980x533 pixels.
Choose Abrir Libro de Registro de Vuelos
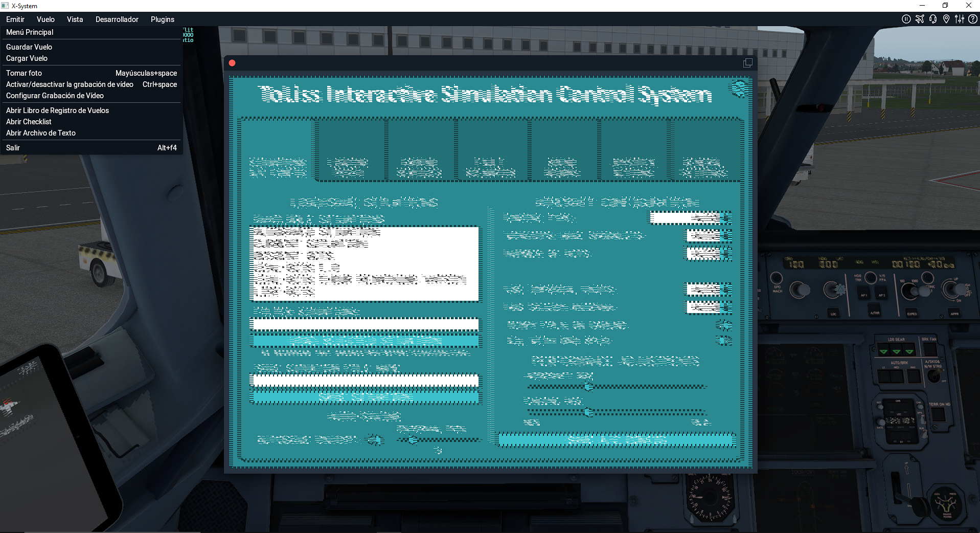pyautogui.click(x=92, y=110)
